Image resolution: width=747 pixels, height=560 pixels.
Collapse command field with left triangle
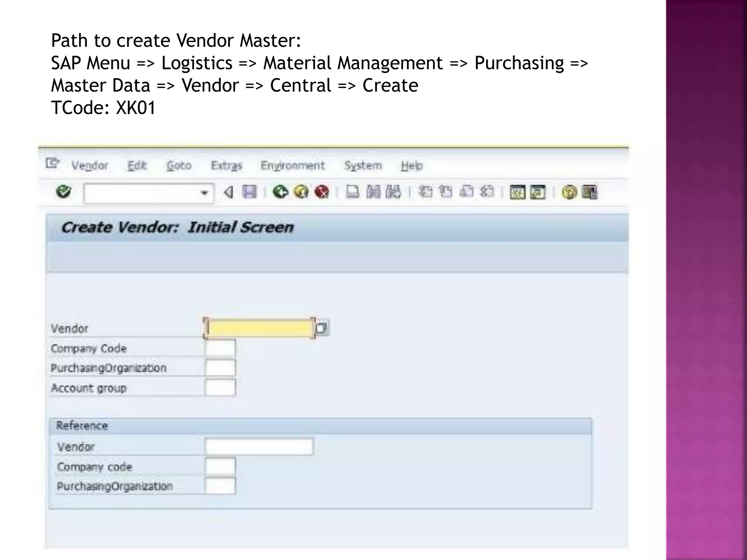(x=229, y=192)
